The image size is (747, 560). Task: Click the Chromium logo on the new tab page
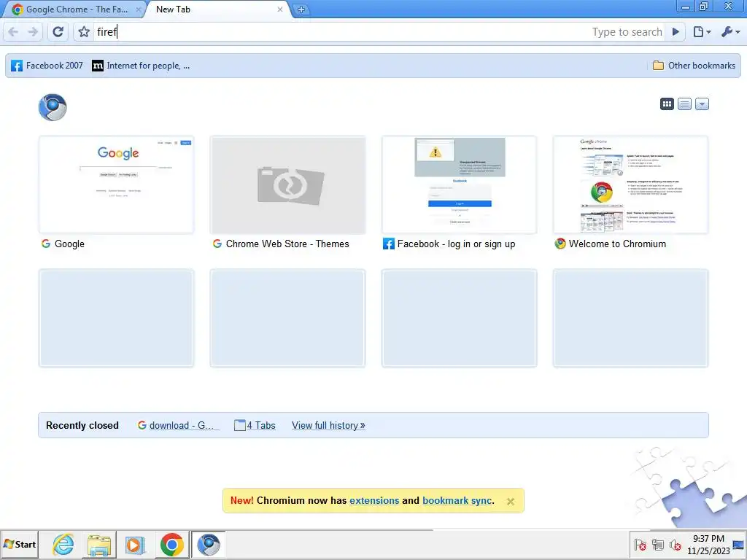(53, 107)
